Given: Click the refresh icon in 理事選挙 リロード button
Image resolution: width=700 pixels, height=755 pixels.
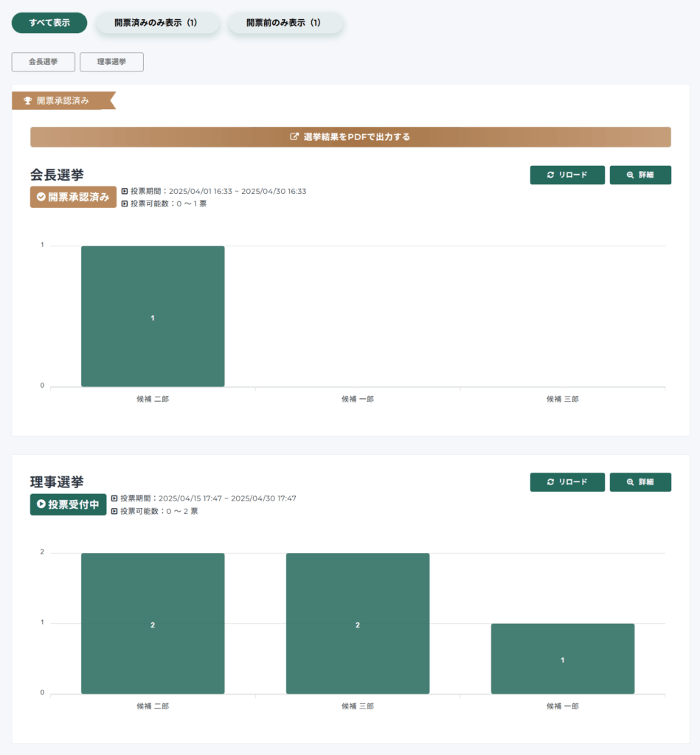Looking at the screenshot, I should 551,482.
